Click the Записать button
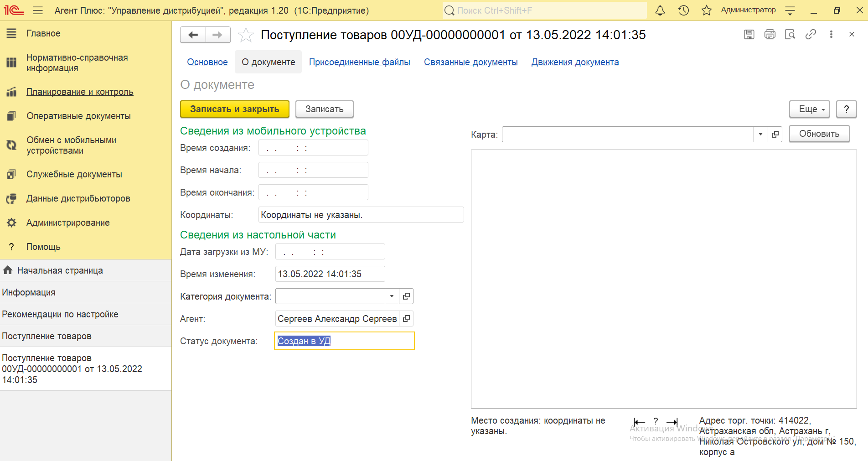The width and height of the screenshot is (868, 461). [325, 109]
